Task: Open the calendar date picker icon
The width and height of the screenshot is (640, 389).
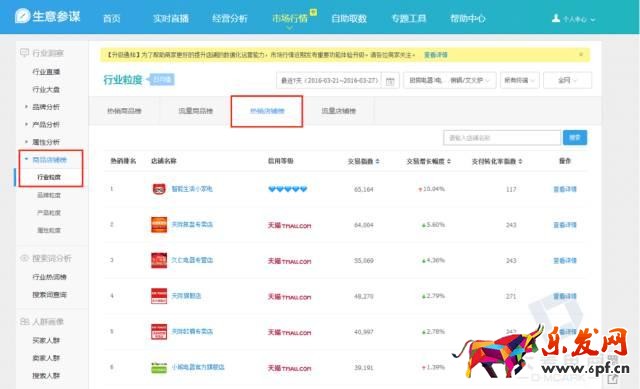Action: click(390, 81)
